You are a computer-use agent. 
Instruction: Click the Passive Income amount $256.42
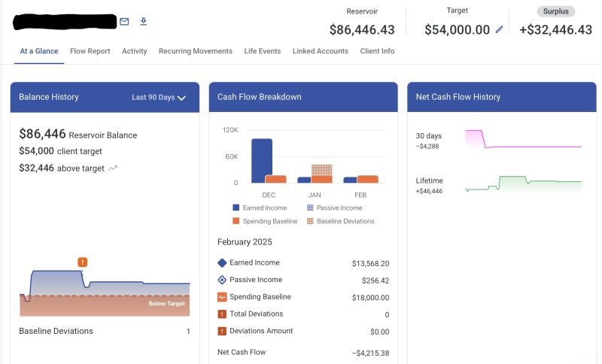coord(375,281)
